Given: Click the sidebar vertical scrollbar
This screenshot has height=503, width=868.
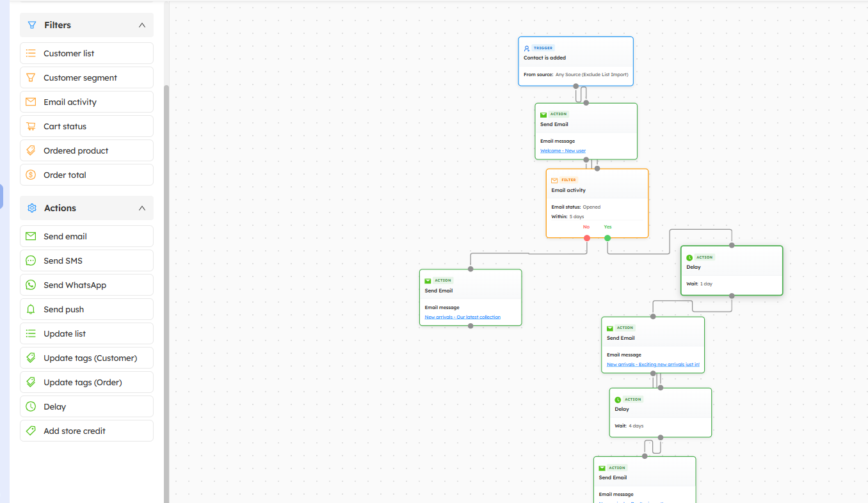Looking at the screenshot, I should point(166,256).
